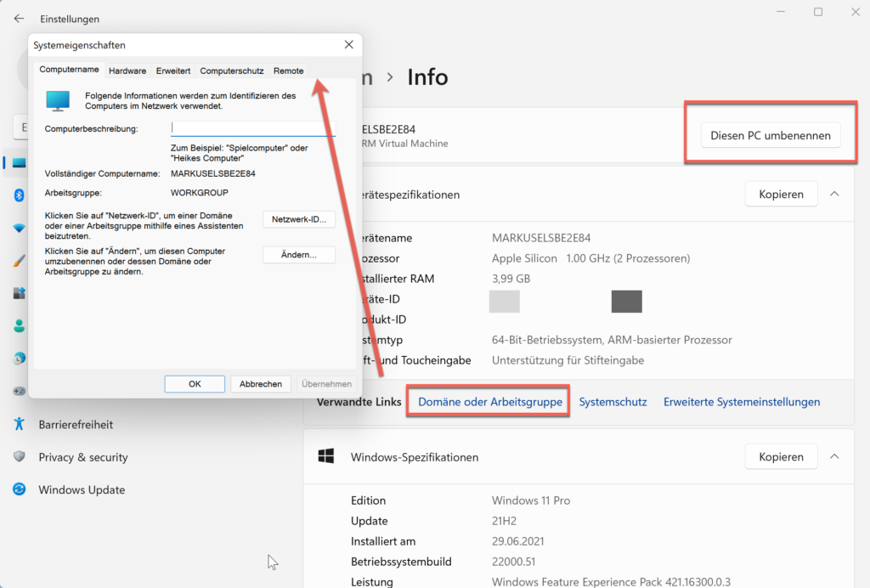This screenshot has width=870, height=588.
Task: Click the Computerbeschreibung text field
Action: (x=253, y=128)
